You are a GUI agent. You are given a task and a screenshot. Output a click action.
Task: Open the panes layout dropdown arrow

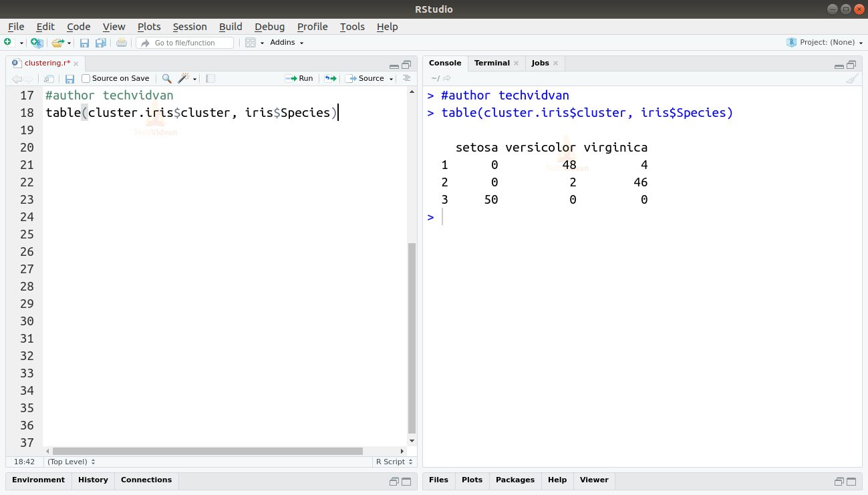[x=262, y=43]
